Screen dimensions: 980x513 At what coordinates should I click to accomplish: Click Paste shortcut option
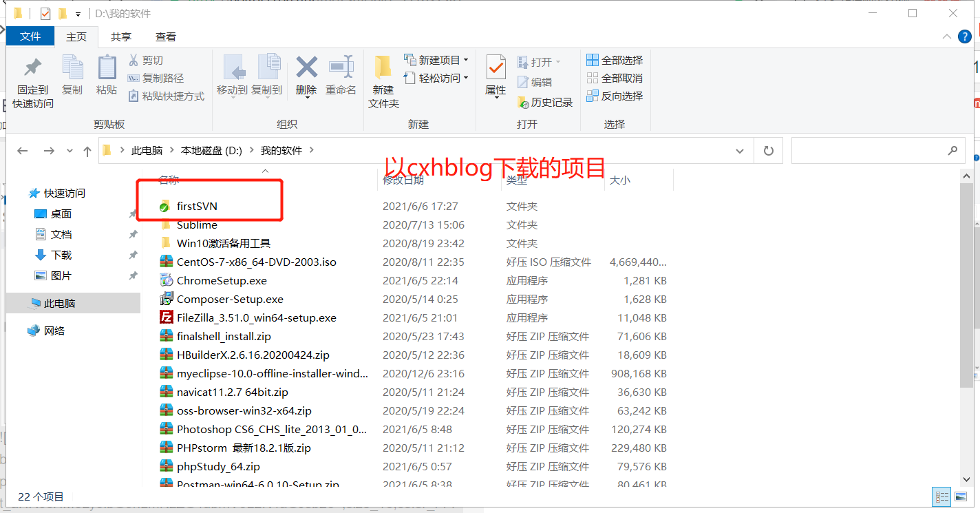[166, 96]
